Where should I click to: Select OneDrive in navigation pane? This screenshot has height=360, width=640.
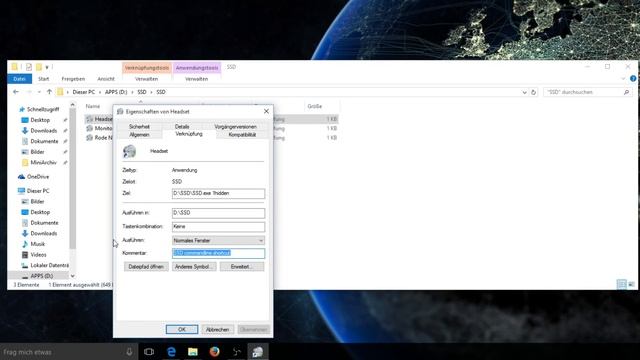click(x=38, y=177)
